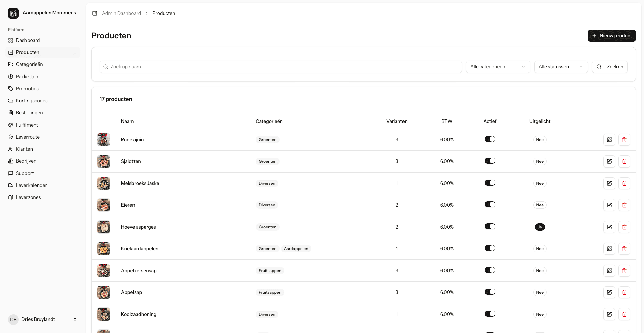Edit the Eieren product
The width and height of the screenshot is (644, 333).
609,205
